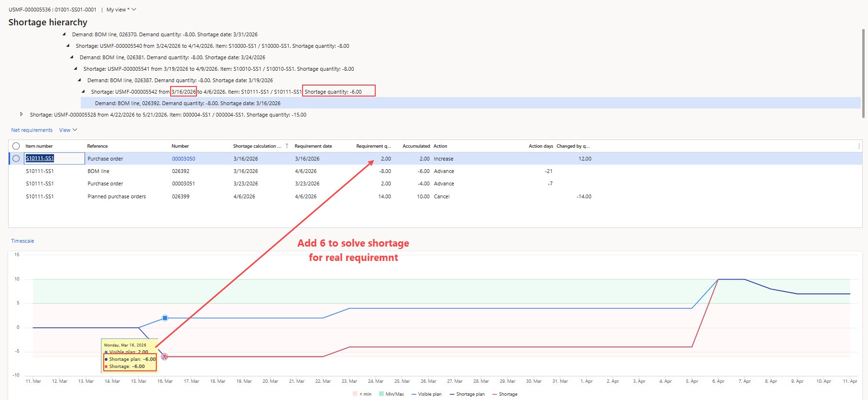Image resolution: width=868 pixels, height=400 pixels.
Task: Click the red Shortage marker on 16 Mar
Action: coord(164,357)
